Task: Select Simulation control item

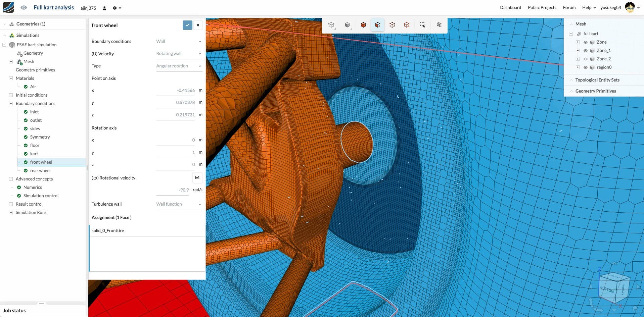Action: [41, 196]
